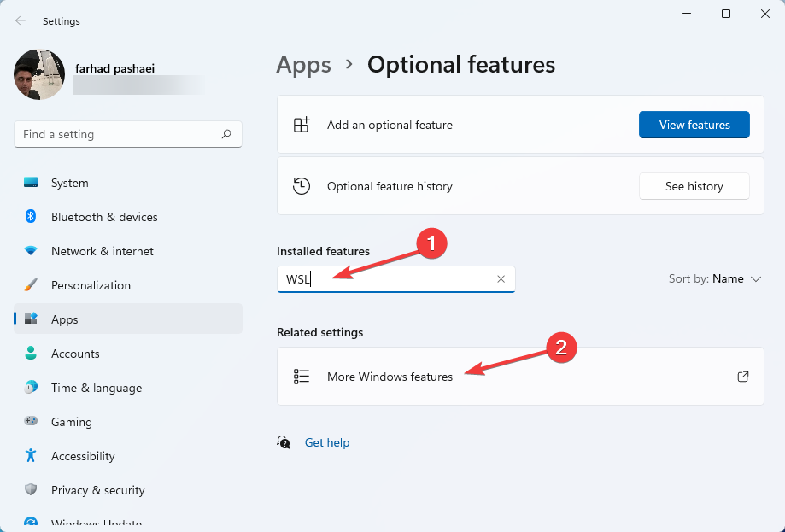Click farhad pashaei's profile picture
This screenshot has width=785, height=532.
tap(38, 74)
